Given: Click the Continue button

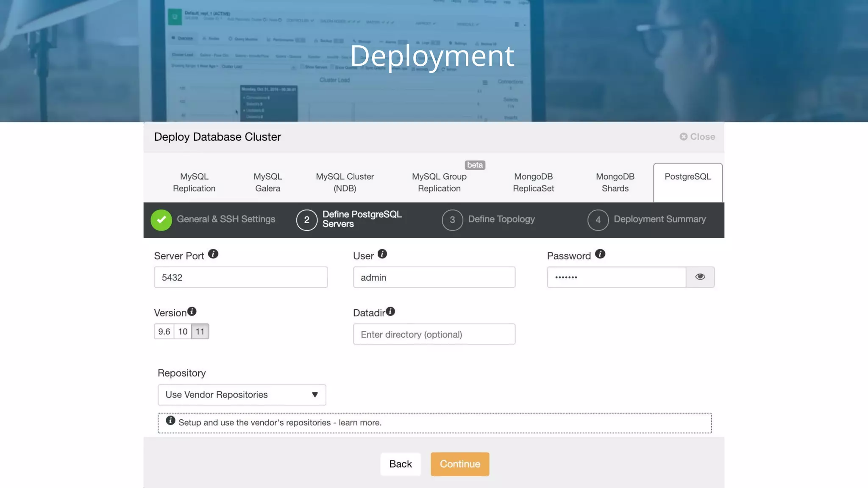Looking at the screenshot, I should tap(460, 464).
